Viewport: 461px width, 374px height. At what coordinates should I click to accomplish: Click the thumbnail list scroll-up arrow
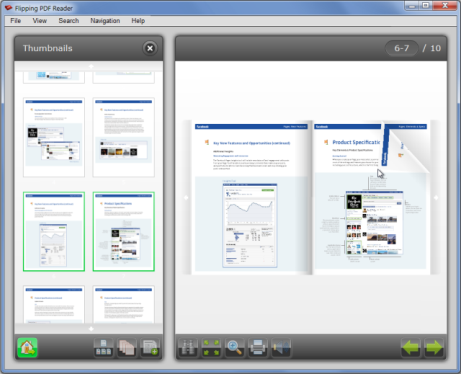(91, 66)
